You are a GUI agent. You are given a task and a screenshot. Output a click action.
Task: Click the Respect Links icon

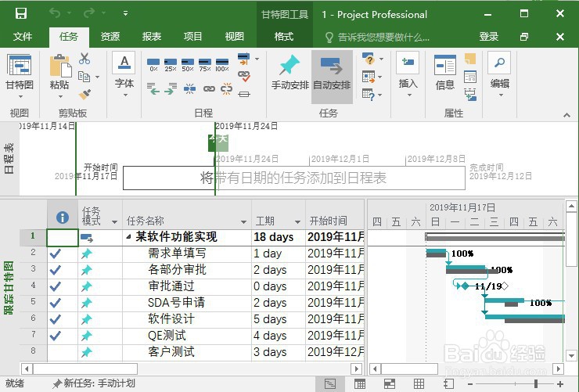click(244, 77)
